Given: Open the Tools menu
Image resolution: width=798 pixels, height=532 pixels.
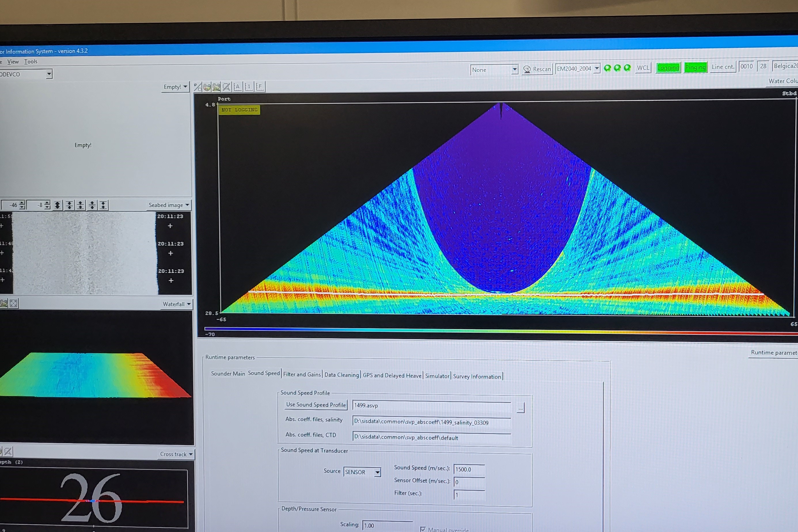Looking at the screenshot, I should (x=31, y=62).
